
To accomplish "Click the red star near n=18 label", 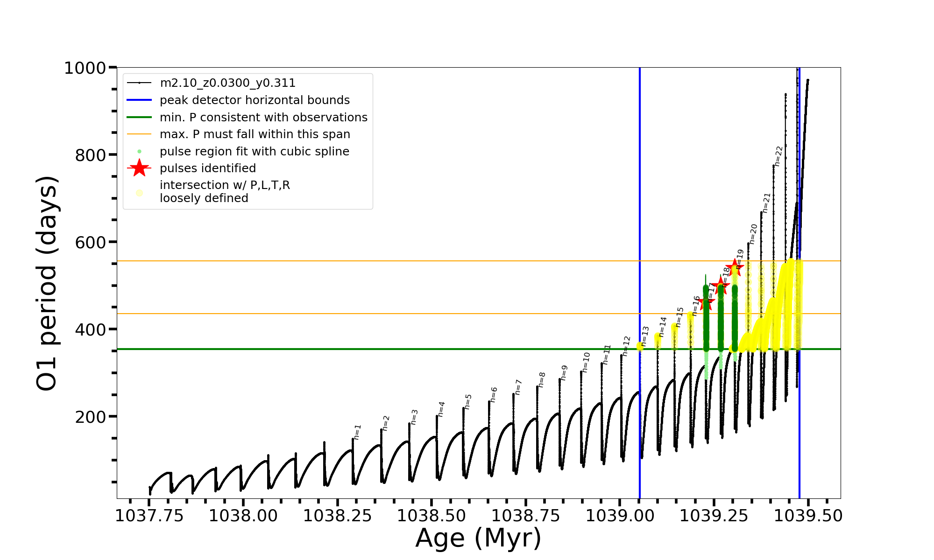I will coord(721,285).
